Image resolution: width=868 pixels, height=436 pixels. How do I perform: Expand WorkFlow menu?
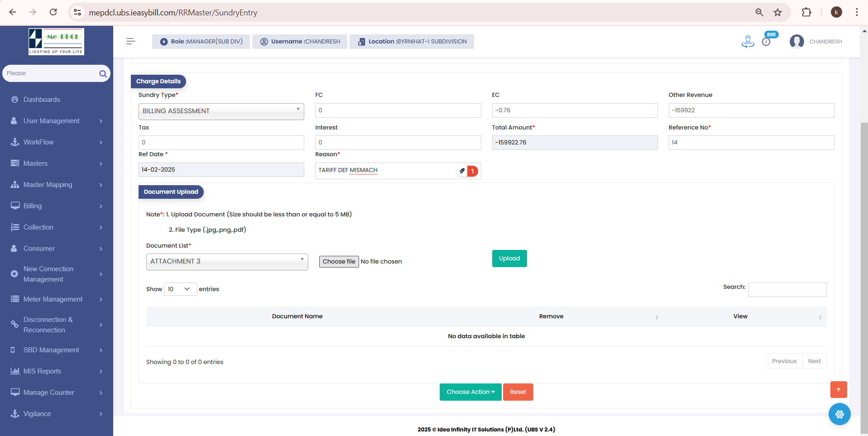click(57, 142)
